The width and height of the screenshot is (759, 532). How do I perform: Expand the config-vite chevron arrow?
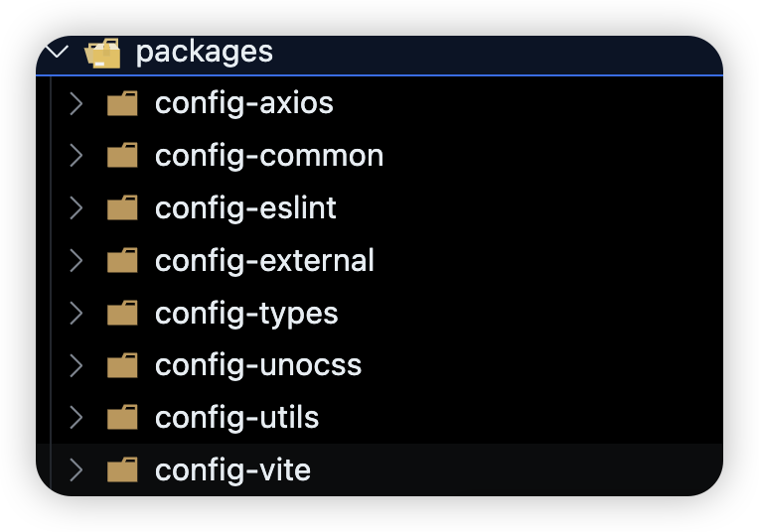[76, 470]
